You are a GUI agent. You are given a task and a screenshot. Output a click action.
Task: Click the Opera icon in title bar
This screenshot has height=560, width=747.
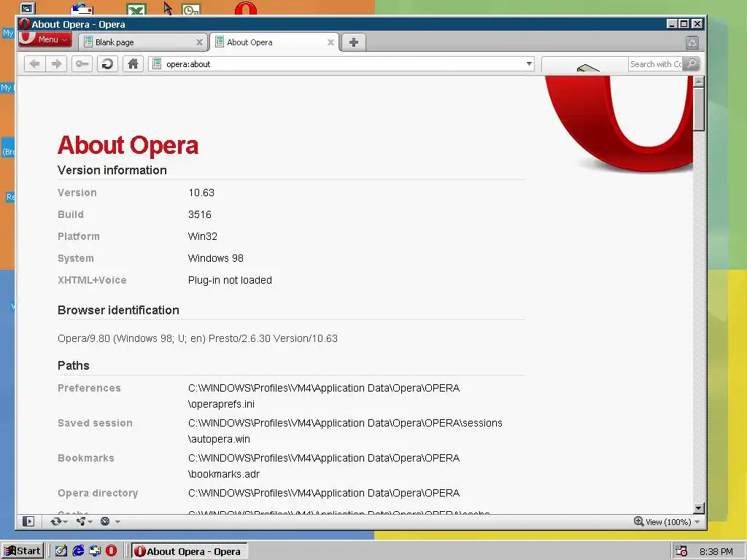point(24,24)
